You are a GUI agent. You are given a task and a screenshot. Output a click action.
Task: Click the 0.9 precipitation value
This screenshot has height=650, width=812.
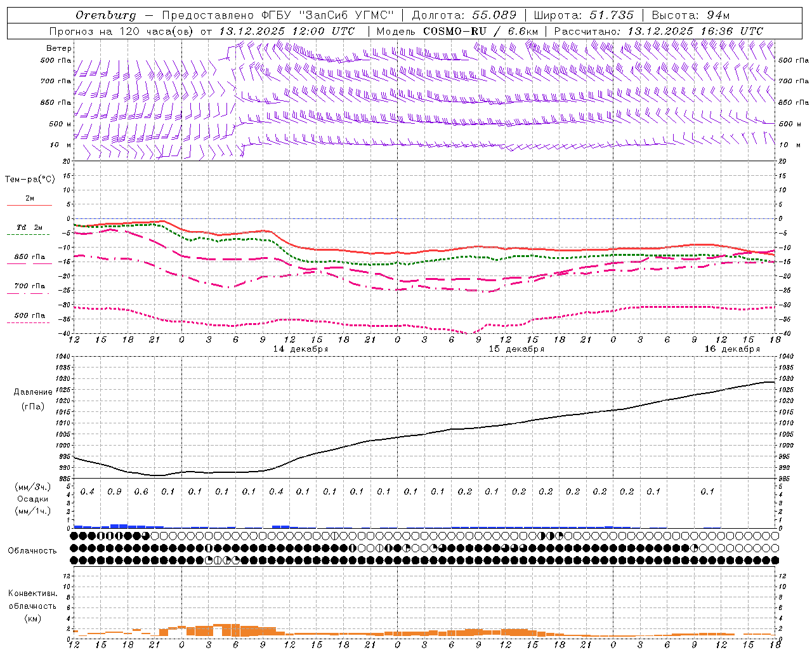pos(114,491)
